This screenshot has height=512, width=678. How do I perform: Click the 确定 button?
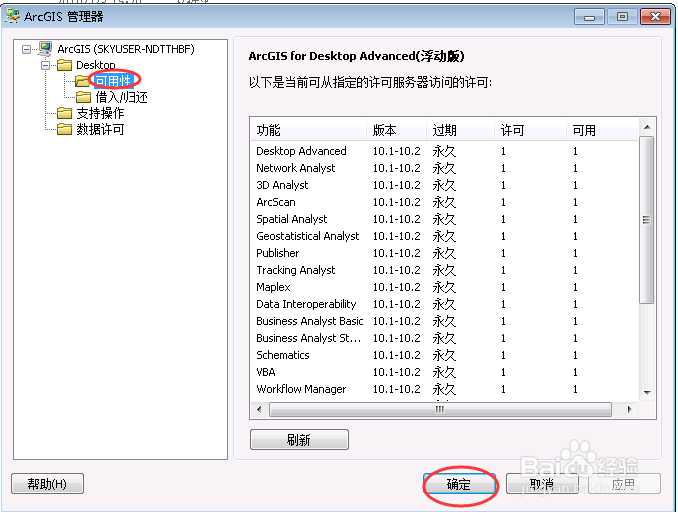click(459, 484)
